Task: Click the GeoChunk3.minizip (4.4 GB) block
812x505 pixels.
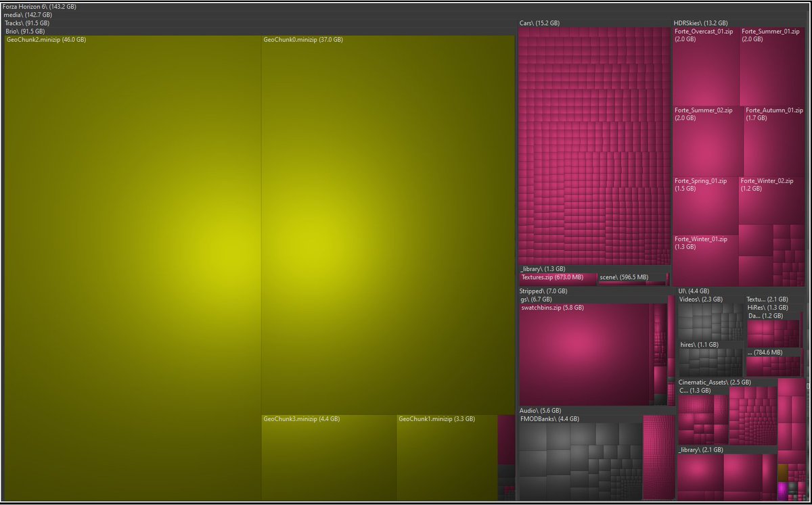Action: [x=329, y=458]
